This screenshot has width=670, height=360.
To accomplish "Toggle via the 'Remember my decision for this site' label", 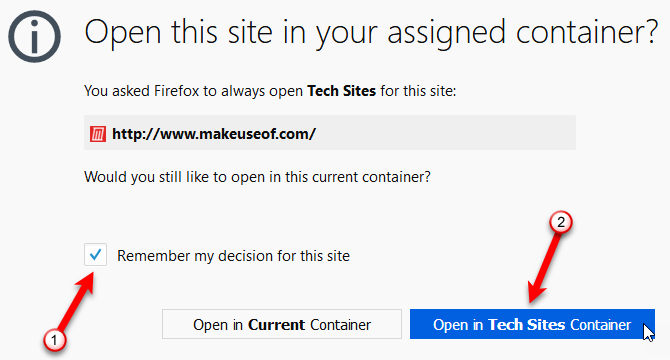I will (233, 256).
